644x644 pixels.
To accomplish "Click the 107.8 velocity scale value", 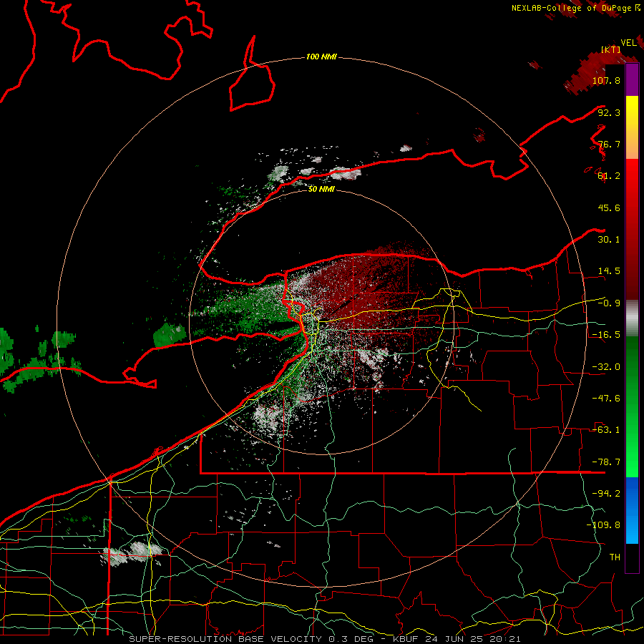I will point(606,80).
